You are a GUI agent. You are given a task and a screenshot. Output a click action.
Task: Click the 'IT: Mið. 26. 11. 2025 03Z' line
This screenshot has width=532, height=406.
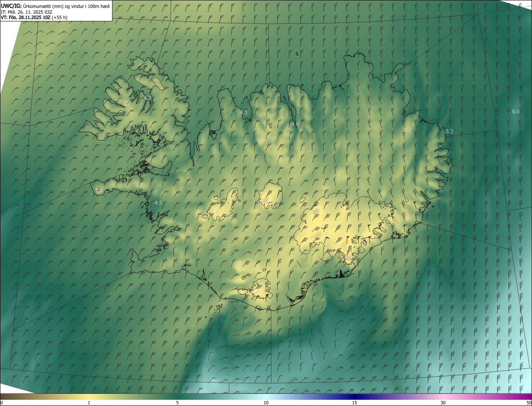pos(26,12)
